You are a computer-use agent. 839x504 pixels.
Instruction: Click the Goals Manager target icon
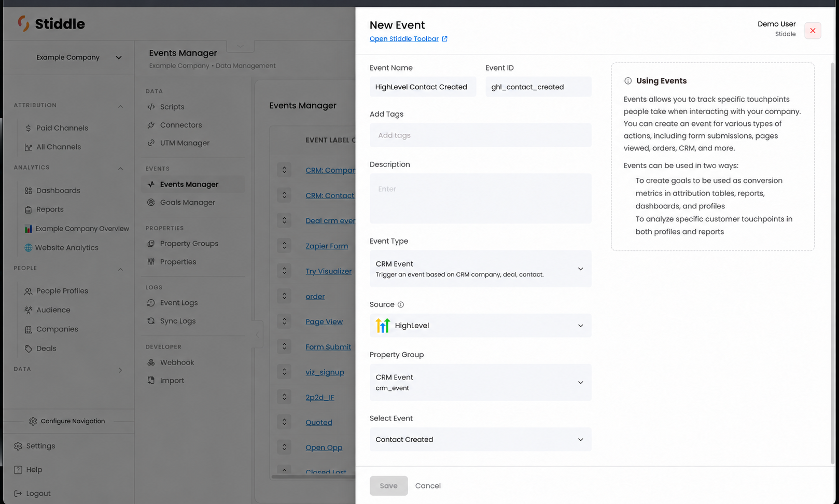pos(151,202)
